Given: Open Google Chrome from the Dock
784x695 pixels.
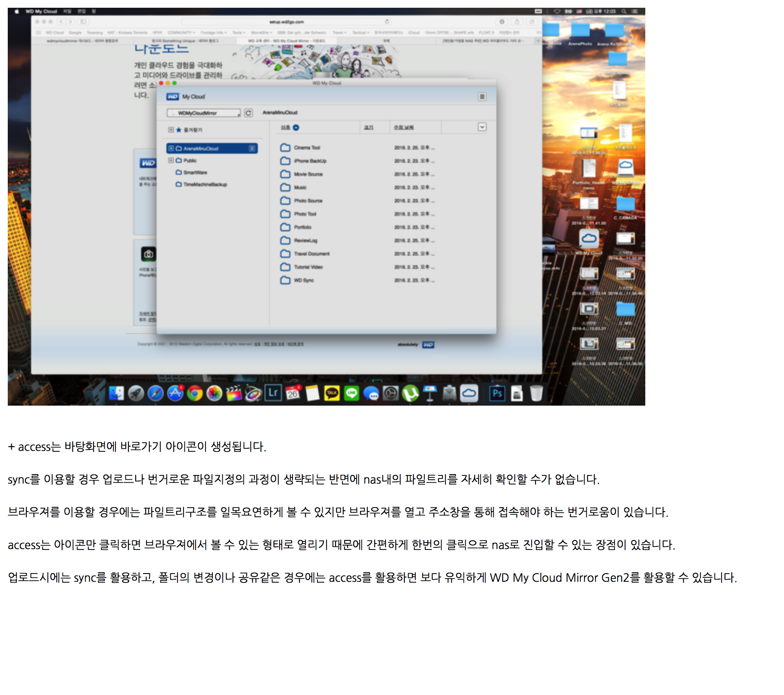Looking at the screenshot, I should [195, 393].
